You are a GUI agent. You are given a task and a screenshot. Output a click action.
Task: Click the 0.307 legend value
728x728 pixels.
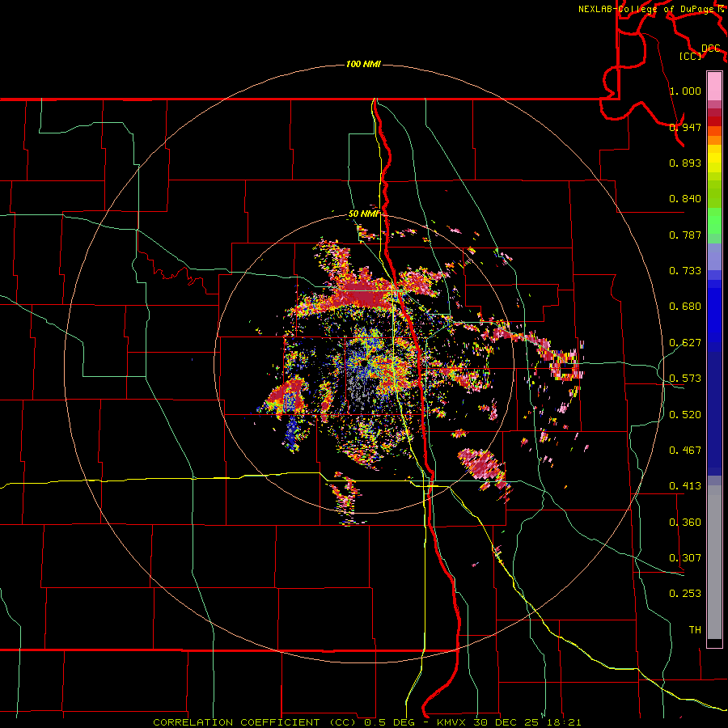685,558
